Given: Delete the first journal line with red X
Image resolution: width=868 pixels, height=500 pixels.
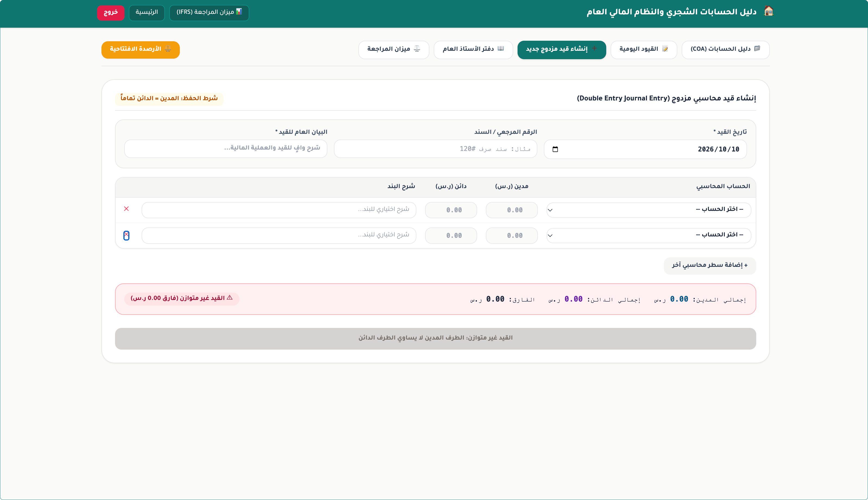Looking at the screenshot, I should pyautogui.click(x=126, y=209).
